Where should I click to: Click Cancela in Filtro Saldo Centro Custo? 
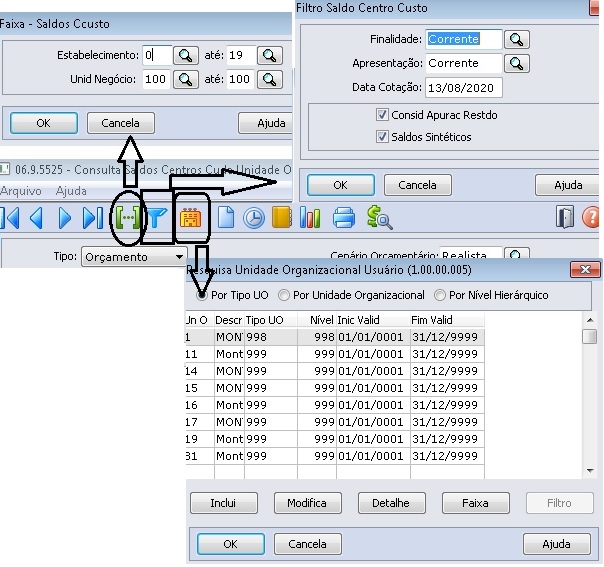click(x=418, y=185)
